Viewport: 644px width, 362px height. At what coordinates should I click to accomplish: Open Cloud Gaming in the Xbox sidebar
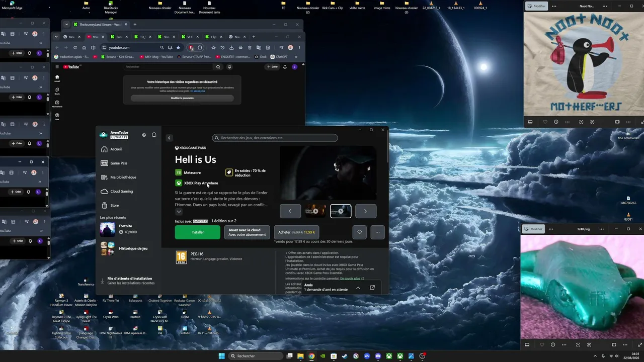click(128, 192)
